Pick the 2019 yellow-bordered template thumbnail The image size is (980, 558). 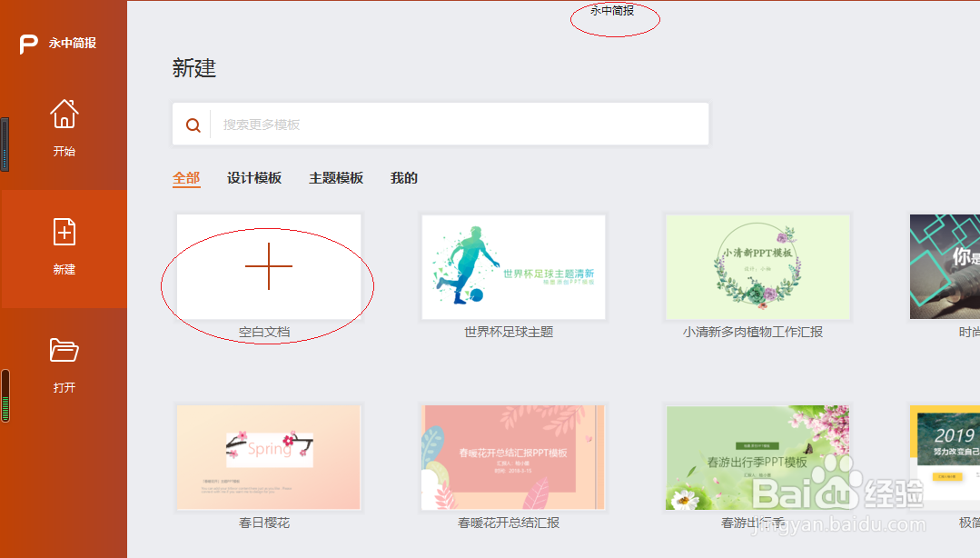(945, 457)
